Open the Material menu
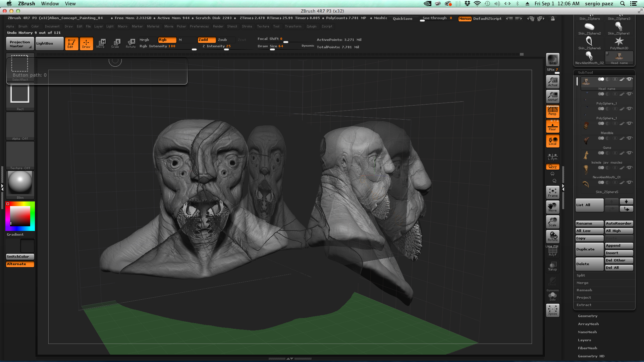The height and width of the screenshot is (362, 644). point(153,26)
